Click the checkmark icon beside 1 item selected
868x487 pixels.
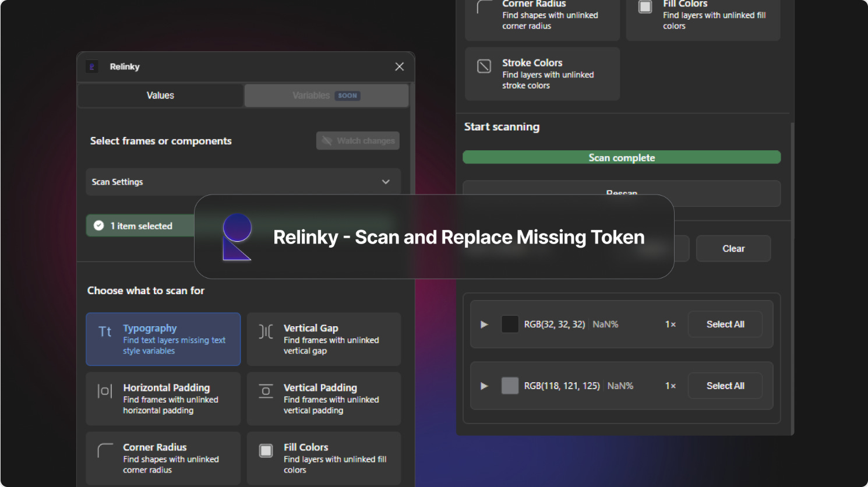(x=99, y=225)
